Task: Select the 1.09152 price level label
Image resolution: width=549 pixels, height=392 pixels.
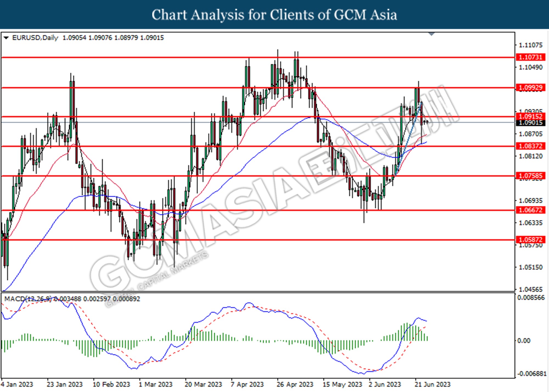Action: click(x=531, y=116)
